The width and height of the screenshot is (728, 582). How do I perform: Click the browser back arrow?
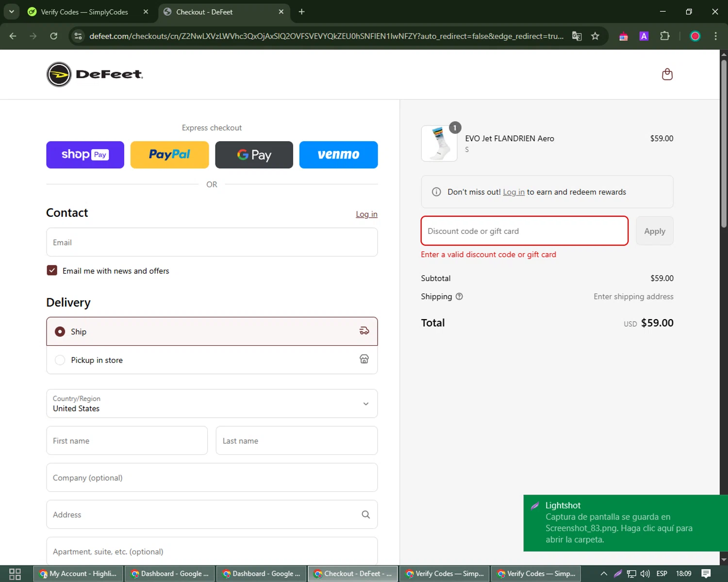13,36
